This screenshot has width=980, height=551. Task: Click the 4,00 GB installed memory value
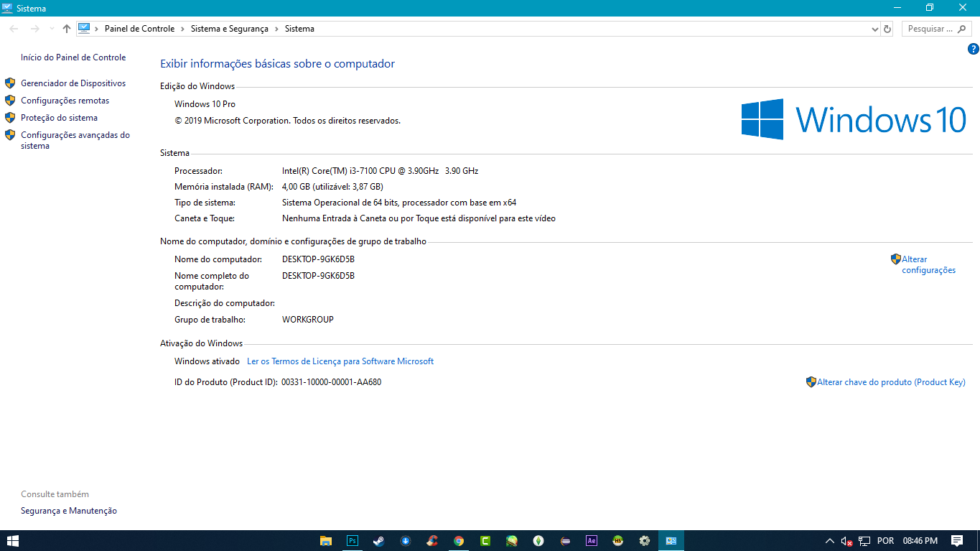tap(332, 187)
